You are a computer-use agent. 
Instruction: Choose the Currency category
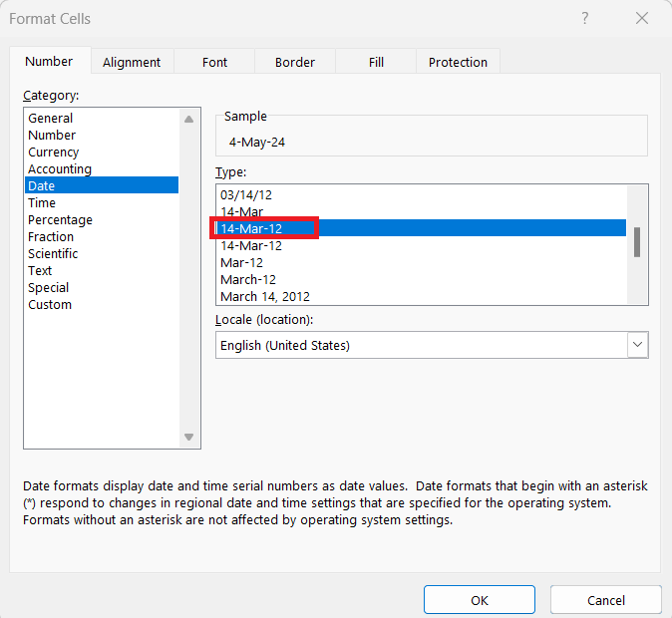(x=102, y=152)
